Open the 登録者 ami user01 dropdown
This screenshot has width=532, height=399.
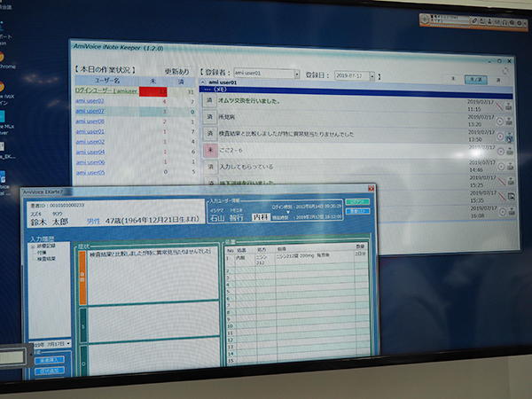(x=295, y=74)
